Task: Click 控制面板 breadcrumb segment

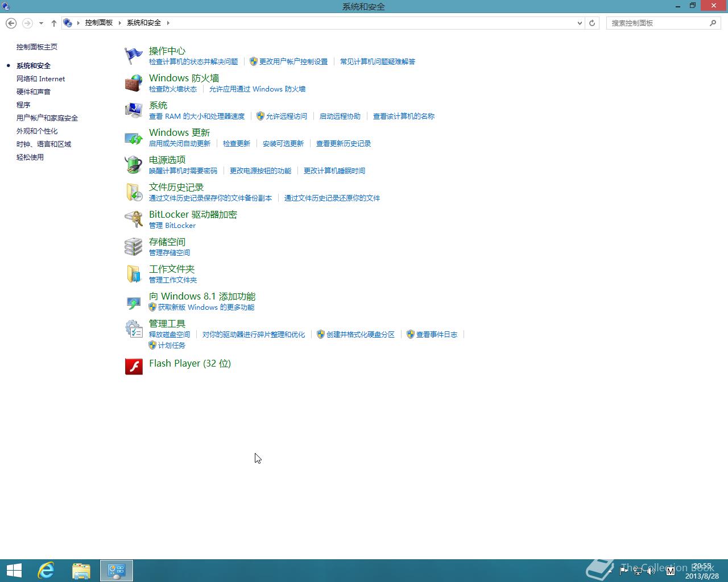Action: (x=99, y=23)
